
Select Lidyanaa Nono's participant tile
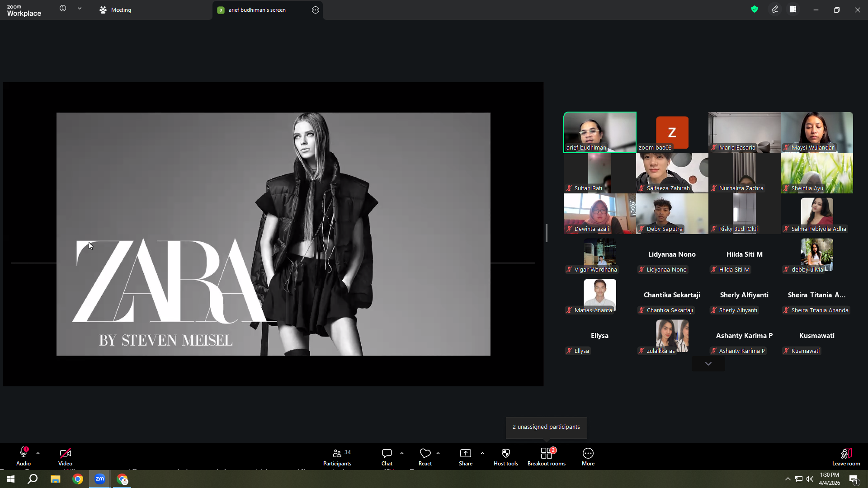click(x=672, y=254)
